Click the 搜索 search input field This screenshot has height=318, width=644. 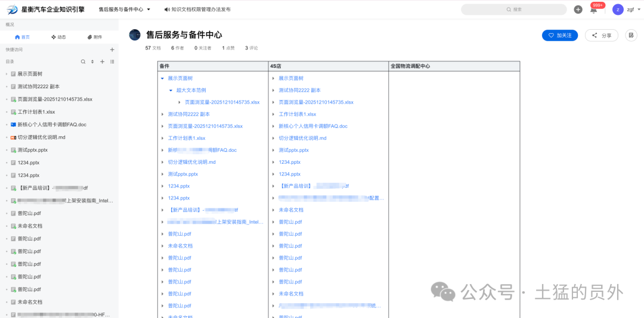514,10
